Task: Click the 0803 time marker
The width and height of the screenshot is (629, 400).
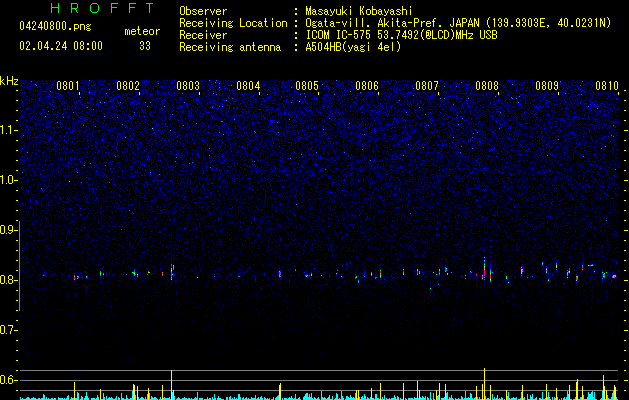Action: [188, 85]
